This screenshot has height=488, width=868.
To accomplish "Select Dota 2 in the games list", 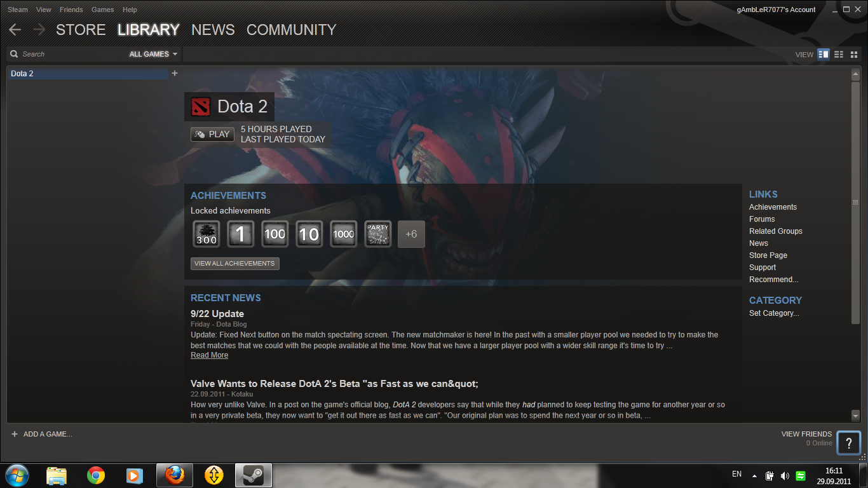I will pyautogui.click(x=88, y=74).
